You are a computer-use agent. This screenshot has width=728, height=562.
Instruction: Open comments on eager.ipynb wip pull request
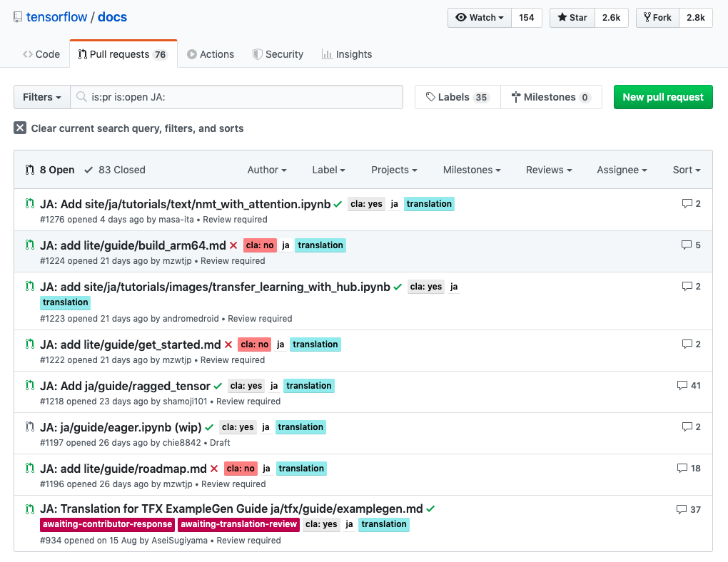(x=691, y=426)
